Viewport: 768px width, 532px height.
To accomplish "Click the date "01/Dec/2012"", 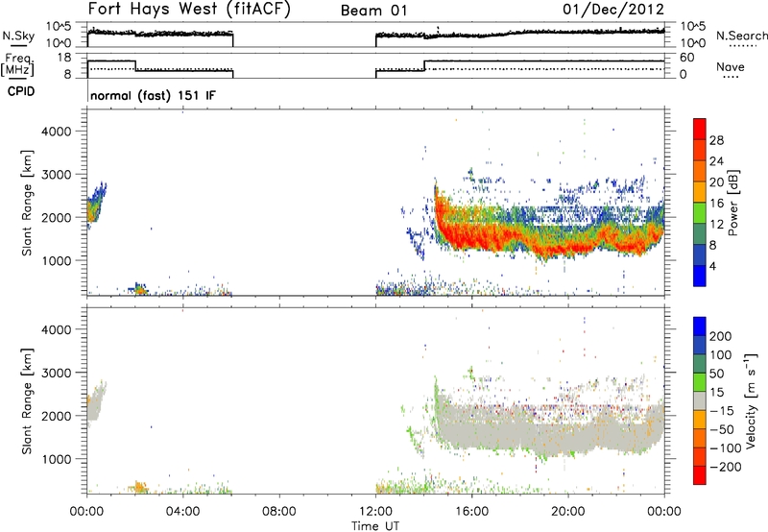I will point(612,10).
